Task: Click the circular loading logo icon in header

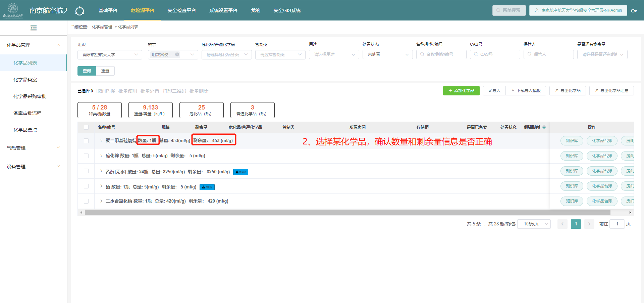Action: coord(79,11)
